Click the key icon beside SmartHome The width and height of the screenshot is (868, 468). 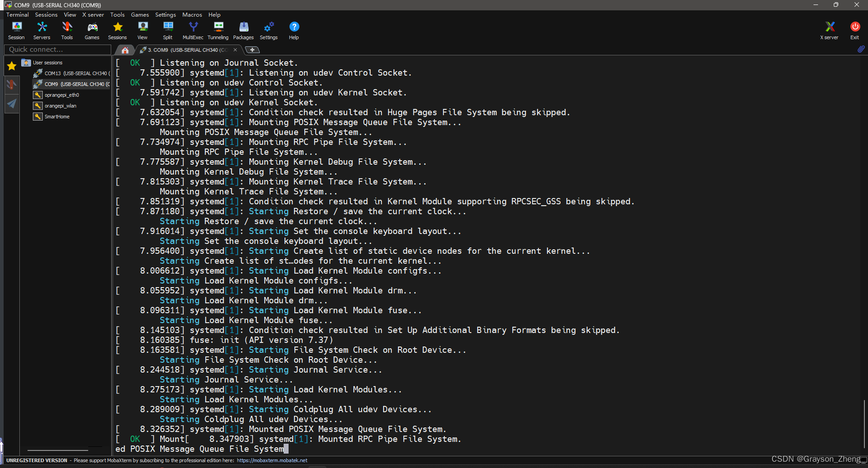tap(38, 117)
